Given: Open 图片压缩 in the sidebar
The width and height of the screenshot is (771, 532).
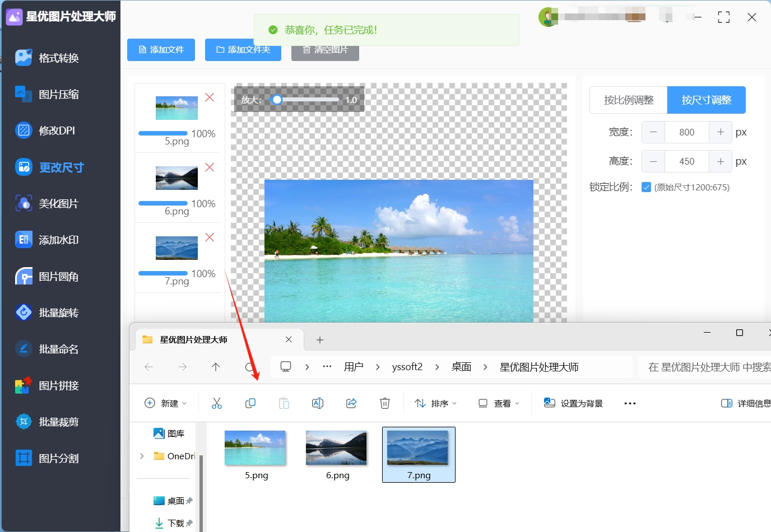Looking at the screenshot, I should tap(48, 94).
